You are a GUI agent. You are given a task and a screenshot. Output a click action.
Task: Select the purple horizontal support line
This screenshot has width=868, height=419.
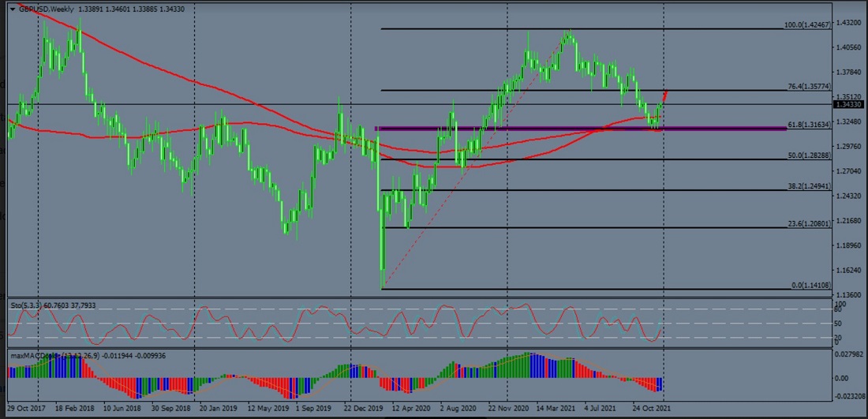point(552,128)
